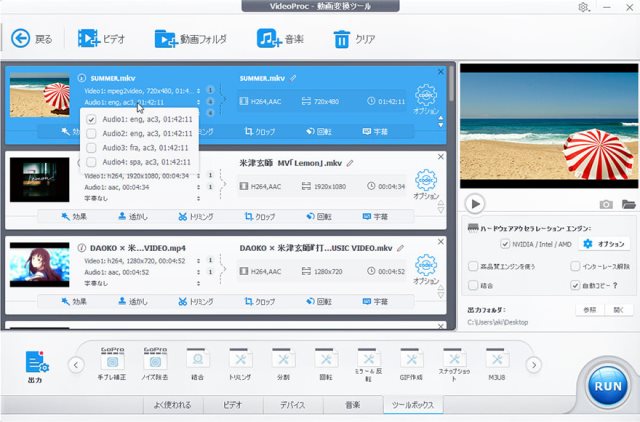Select the 回転 rotate tool in toolbox

click(325, 364)
